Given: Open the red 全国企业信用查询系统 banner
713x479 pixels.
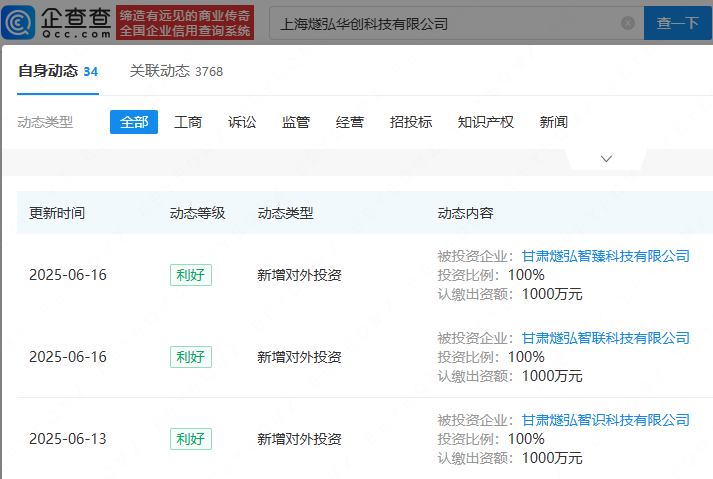Looking at the screenshot, I should pyautogui.click(x=185, y=23).
